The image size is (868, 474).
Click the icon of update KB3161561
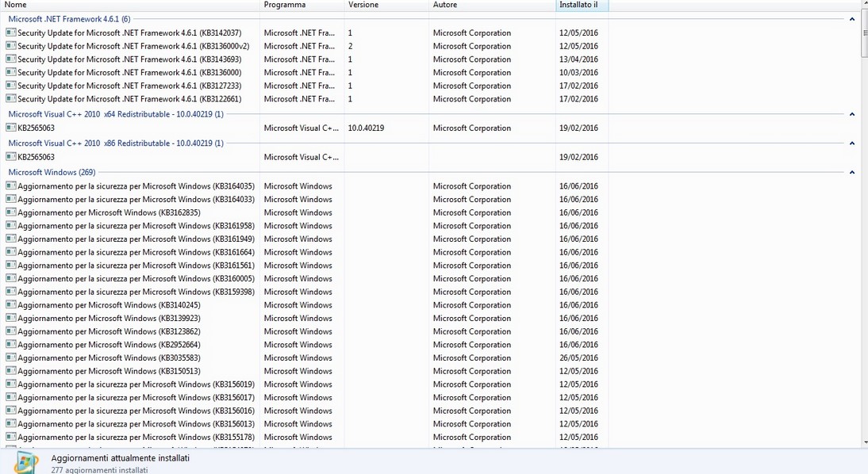click(x=10, y=266)
